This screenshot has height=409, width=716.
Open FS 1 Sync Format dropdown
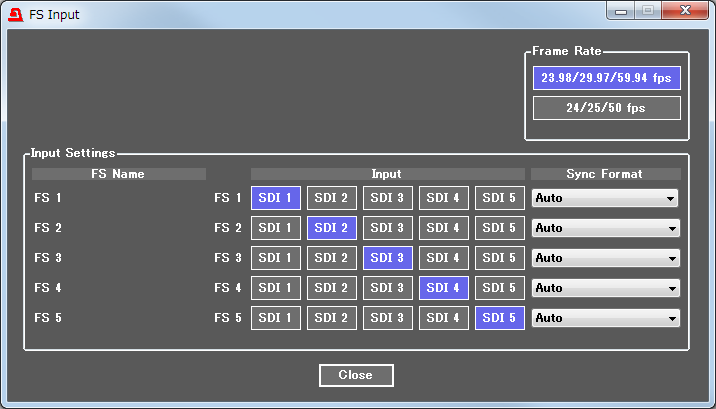(x=604, y=198)
